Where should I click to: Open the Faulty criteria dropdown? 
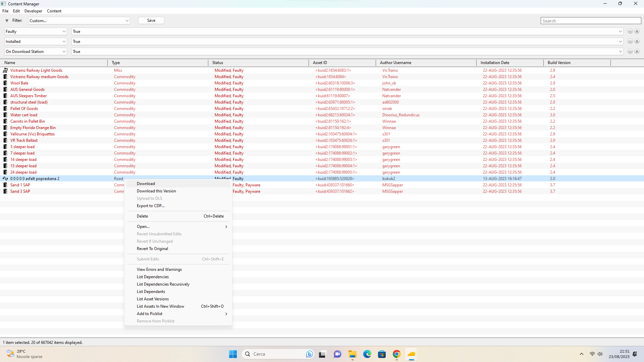pos(36,32)
